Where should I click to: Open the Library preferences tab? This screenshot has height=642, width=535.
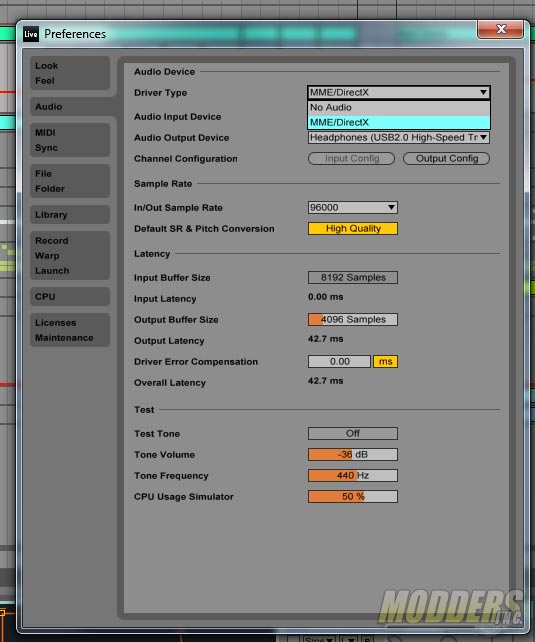[x=70, y=215]
